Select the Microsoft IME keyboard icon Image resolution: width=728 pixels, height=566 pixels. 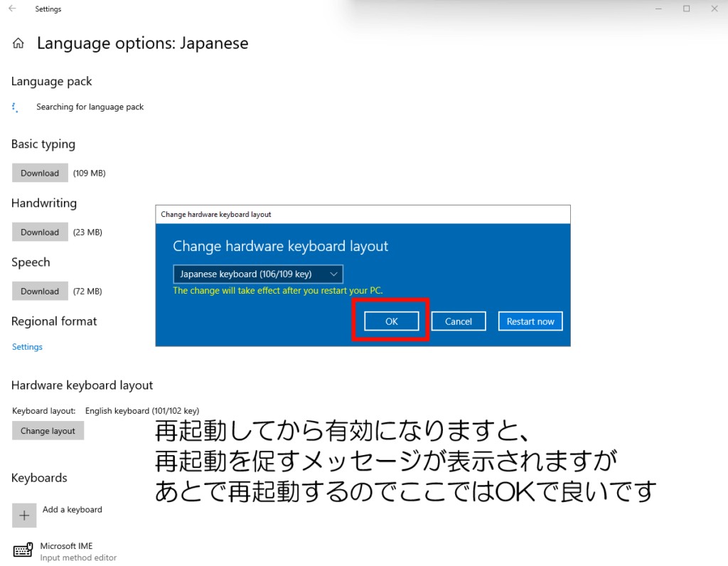(23, 551)
